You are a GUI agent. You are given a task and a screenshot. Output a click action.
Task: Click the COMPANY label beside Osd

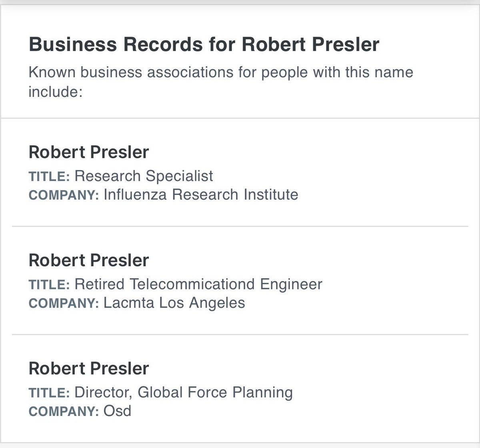pos(64,412)
